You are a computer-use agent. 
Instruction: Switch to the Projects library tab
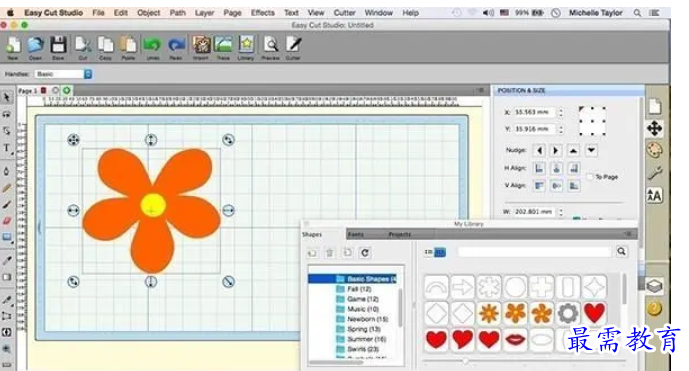pyautogui.click(x=399, y=234)
